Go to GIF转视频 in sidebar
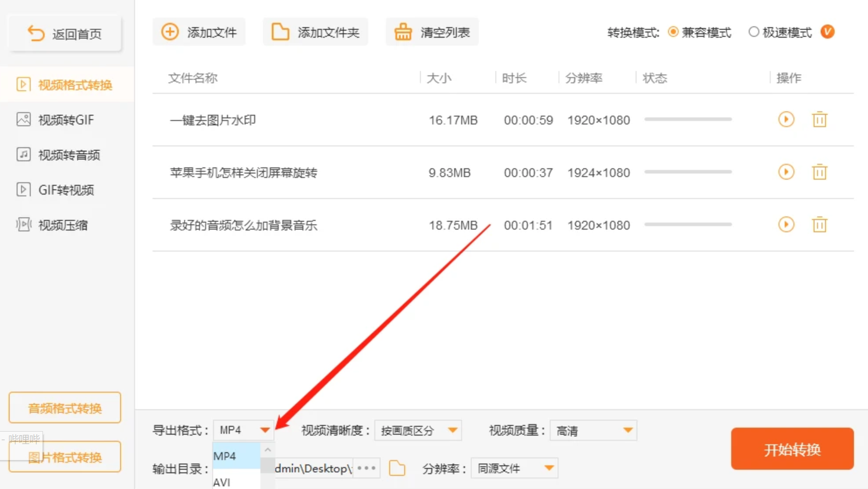This screenshot has width=868, height=489. (x=67, y=190)
